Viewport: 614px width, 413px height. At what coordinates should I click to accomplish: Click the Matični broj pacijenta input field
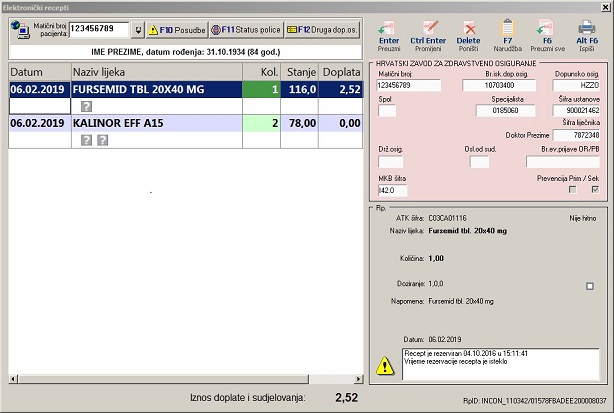pyautogui.click(x=99, y=29)
